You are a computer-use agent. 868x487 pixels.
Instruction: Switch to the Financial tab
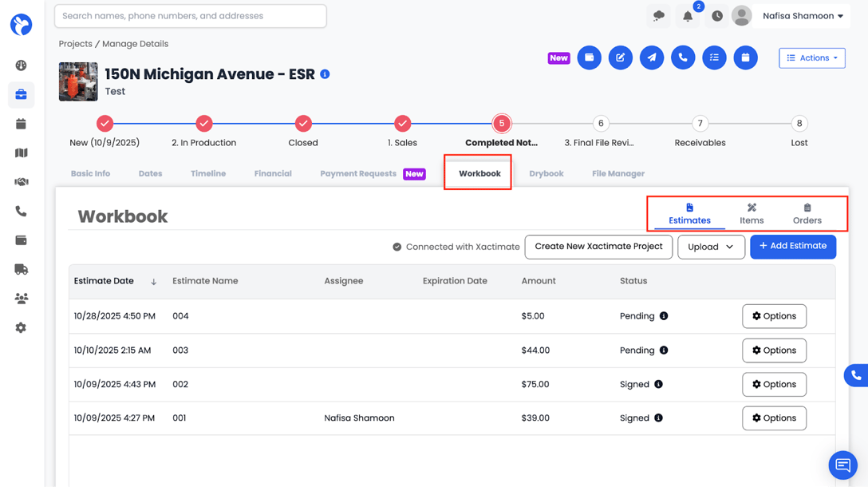coord(273,173)
